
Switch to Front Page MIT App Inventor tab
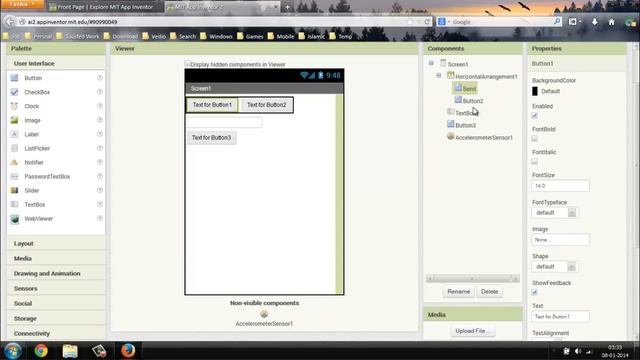click(x=104, y=7)
